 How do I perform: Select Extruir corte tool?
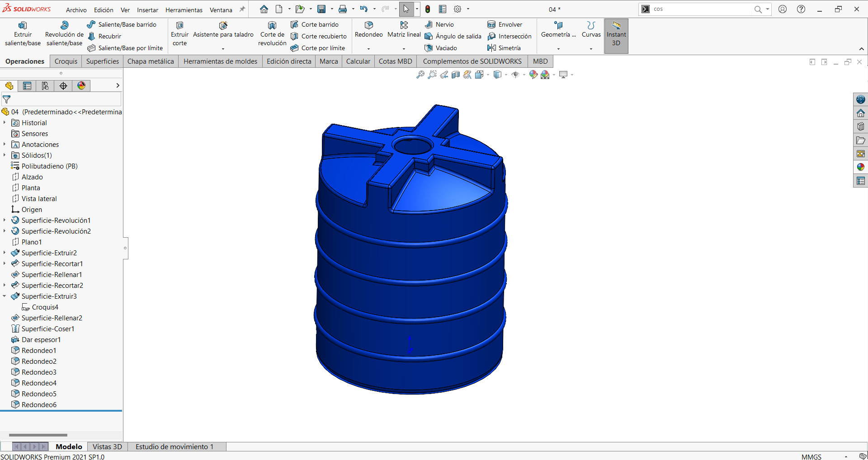click(179, 34)
